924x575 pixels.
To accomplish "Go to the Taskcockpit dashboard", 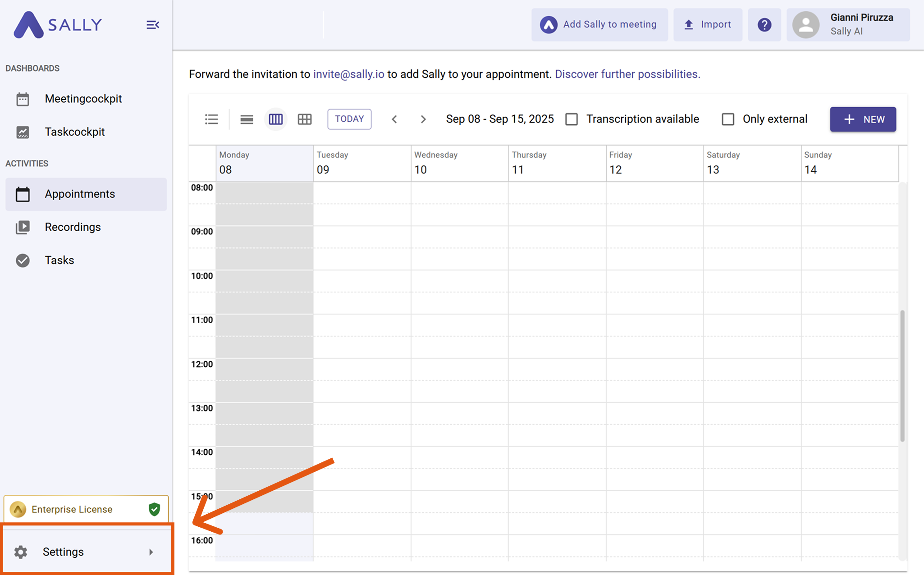I will [x=74, y=132].
